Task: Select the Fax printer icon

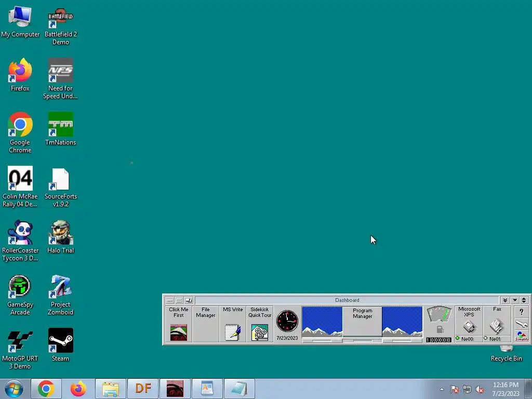Action: [x=497, y=327]
